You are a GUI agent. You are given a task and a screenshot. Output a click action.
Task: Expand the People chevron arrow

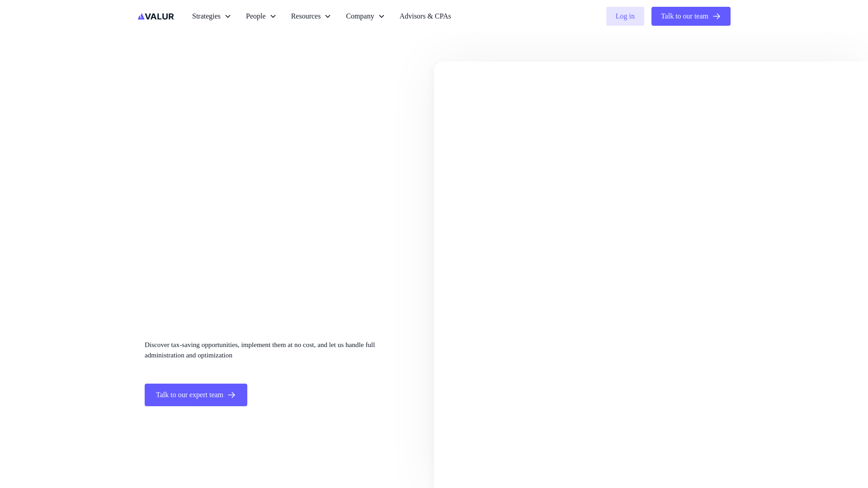(x=273, y=16)
